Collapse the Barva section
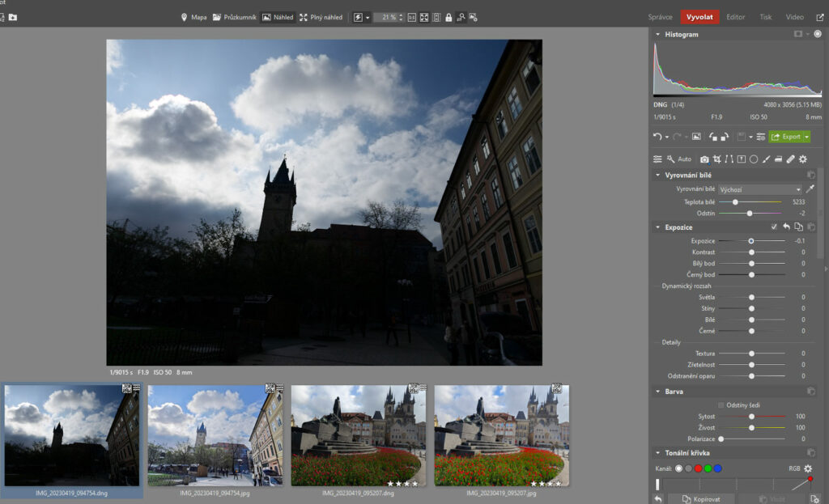This screenshot has width=829, height=504. 657,392
